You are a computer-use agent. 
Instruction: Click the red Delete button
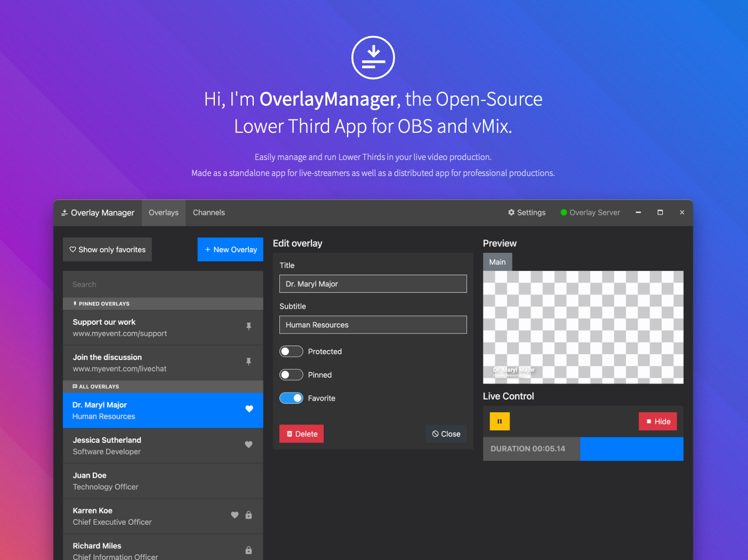coord(302,434)
